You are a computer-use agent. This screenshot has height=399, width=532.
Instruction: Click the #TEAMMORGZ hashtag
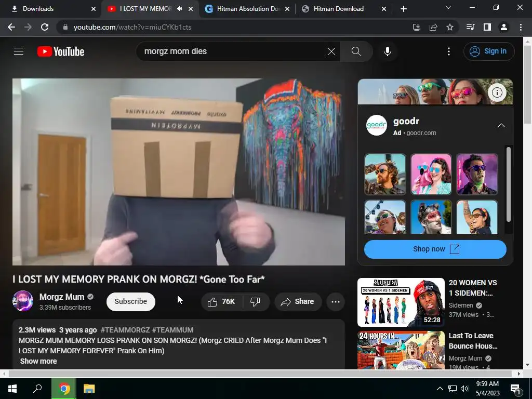click(125, 330)
